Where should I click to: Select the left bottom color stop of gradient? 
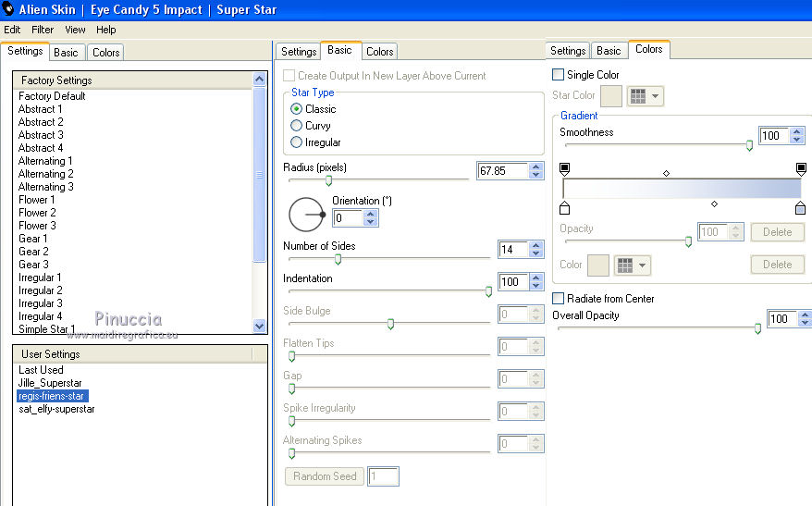click(x=564, y=208)
